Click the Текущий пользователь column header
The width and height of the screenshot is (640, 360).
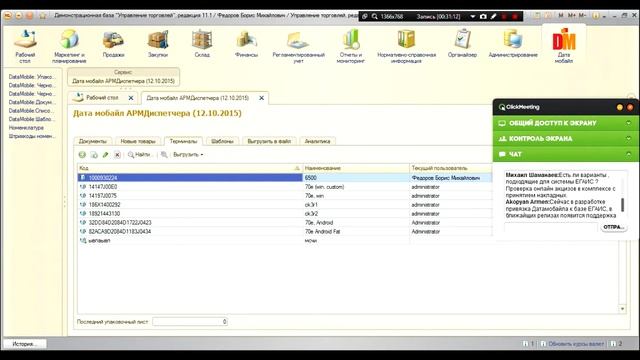point(451,168)
